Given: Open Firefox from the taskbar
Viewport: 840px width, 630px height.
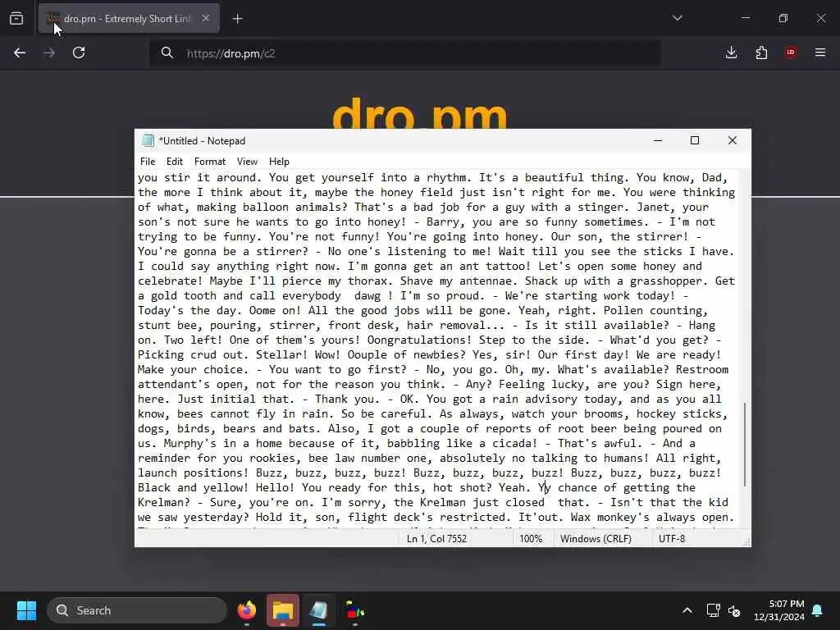Looking at the screenshot, I should pyautogui.click(x=247, y=610).
